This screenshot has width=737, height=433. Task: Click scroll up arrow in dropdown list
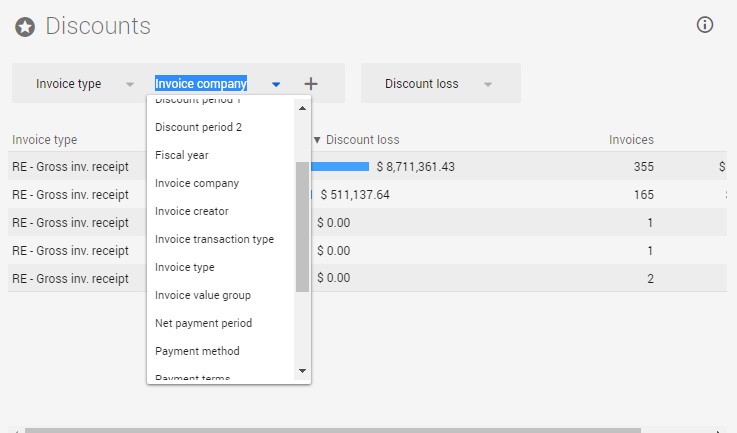pyautogui.click(x=303, y=106)
